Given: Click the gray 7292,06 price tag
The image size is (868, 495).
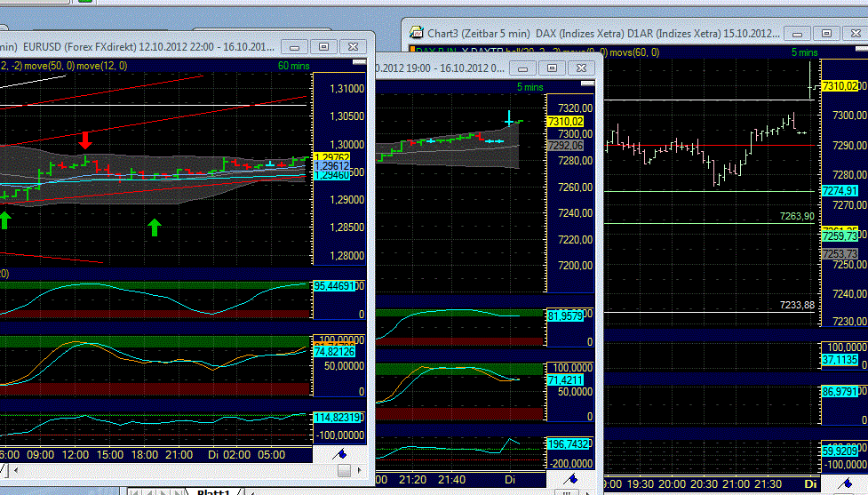Looking at the screenshot, I should coord(565,146).
